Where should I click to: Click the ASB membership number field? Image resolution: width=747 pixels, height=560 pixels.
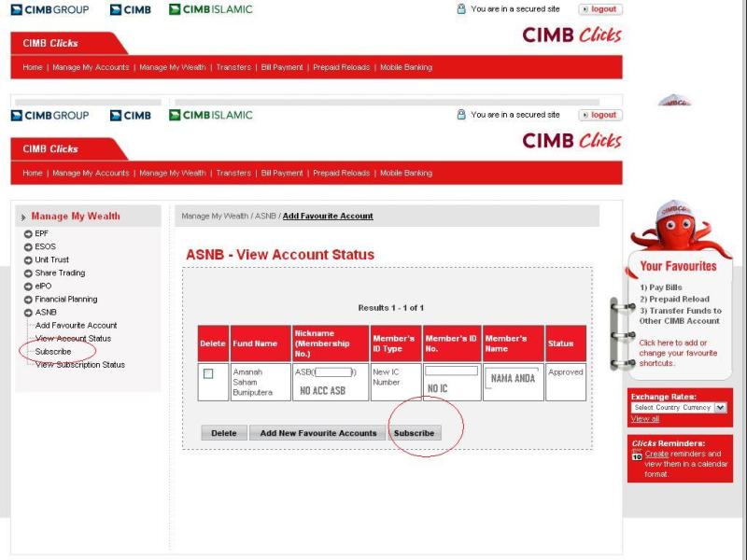(333, 371)
